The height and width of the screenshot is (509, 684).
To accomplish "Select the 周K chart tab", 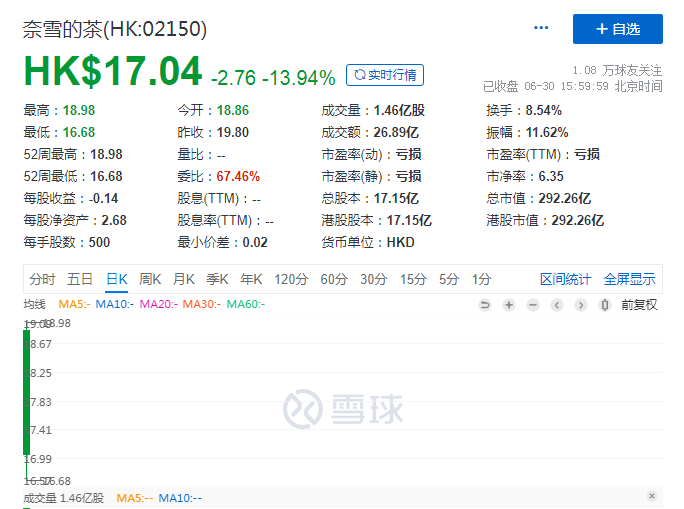I will coord(150,279).
